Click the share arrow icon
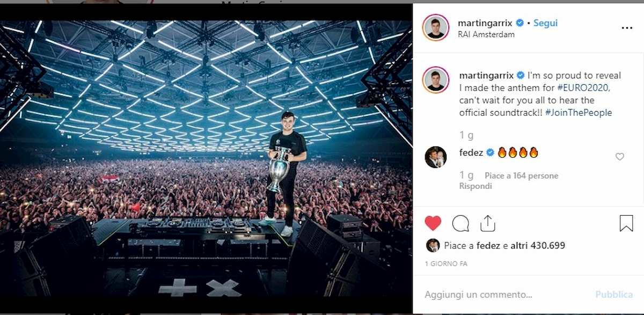 coord(487,222)
